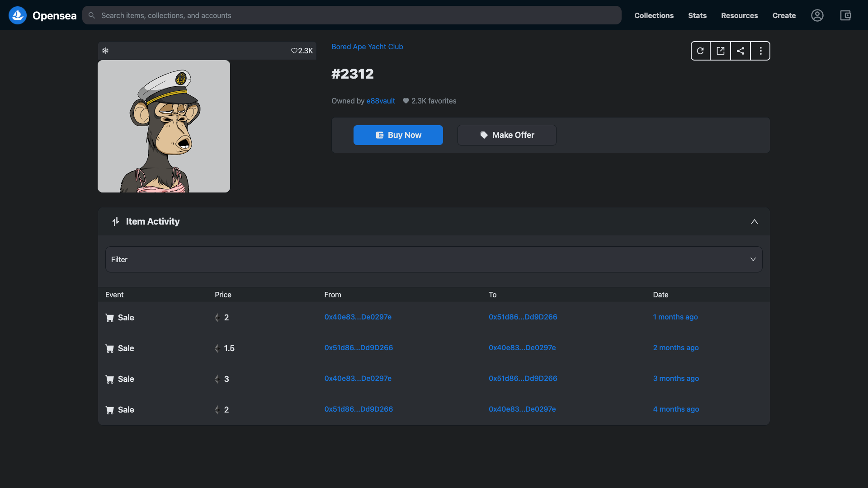This screenshot has width=868, height=488.
Task: Open the Resources menu
Action: pos(739,15)
